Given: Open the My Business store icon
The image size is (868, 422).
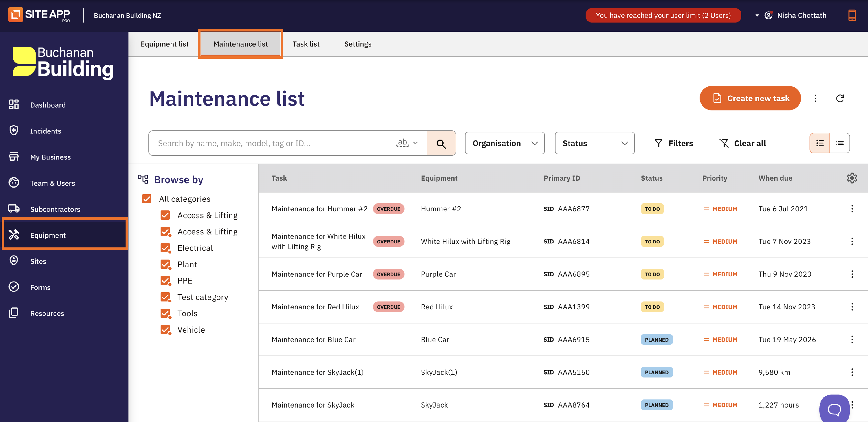Looking at the screenshot, I should [x=14, y=156].
